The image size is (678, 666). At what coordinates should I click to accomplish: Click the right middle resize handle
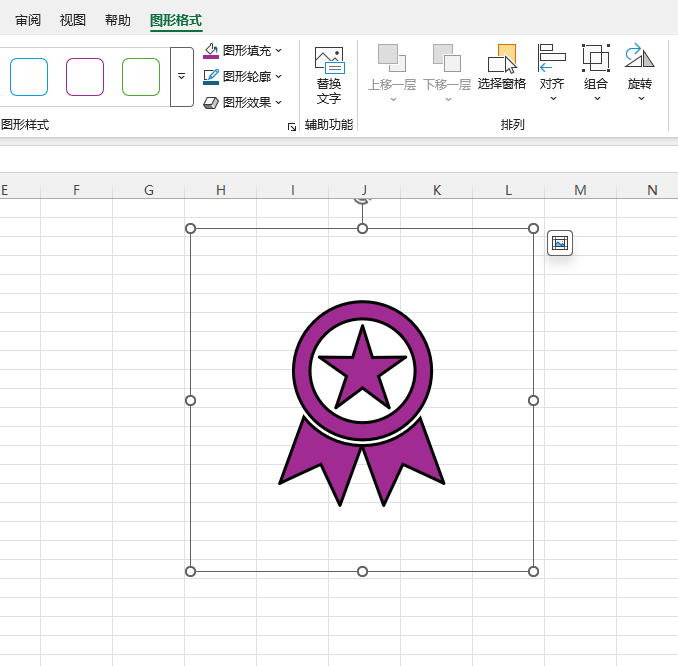tap(534, 400)
